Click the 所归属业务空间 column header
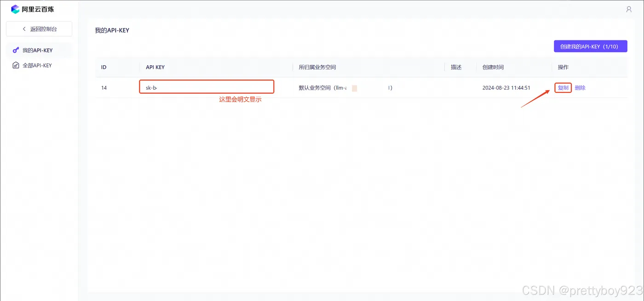The width and height of the screenshot is (644, 301). pos(317,67)
